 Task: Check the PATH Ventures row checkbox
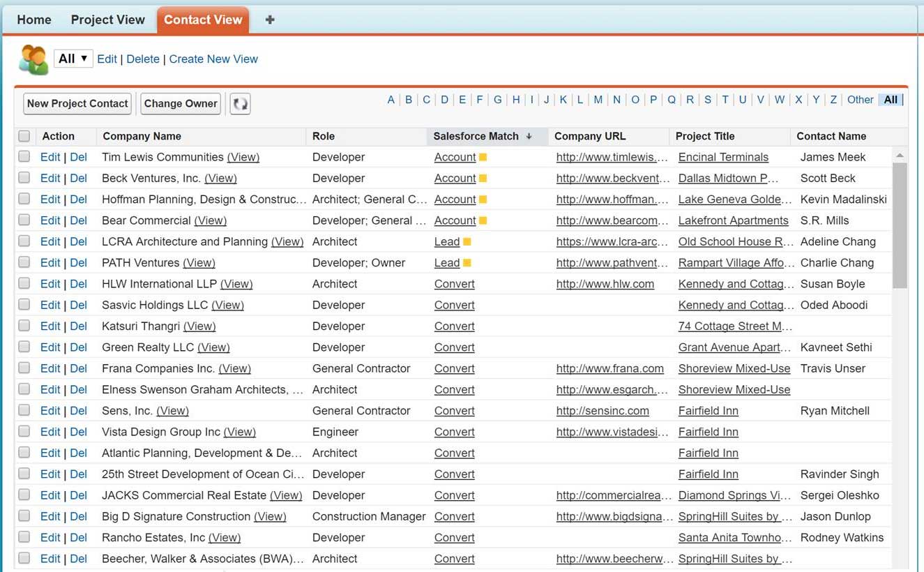[24, 262]
